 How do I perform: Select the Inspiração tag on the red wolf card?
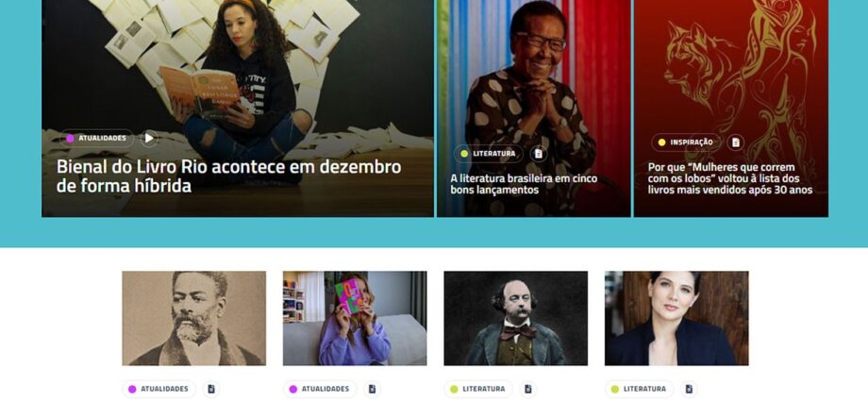click(686, 142)
